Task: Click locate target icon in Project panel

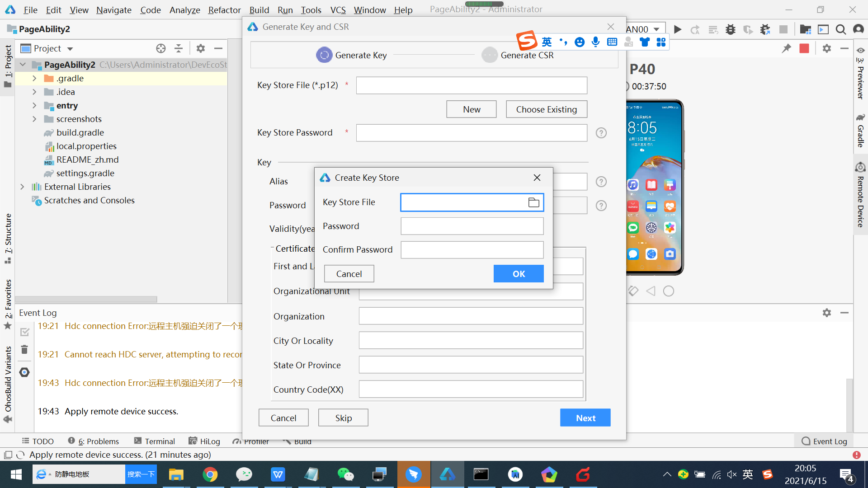Action: tap(160, 48)
